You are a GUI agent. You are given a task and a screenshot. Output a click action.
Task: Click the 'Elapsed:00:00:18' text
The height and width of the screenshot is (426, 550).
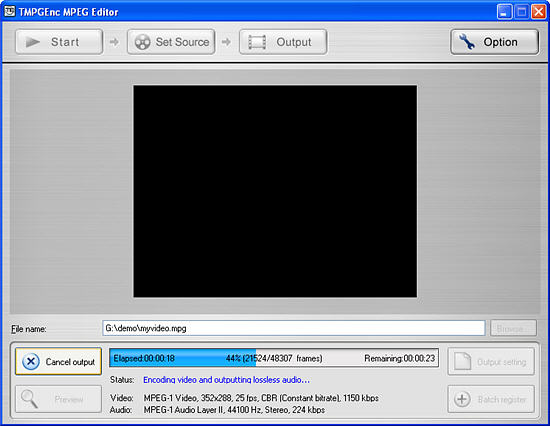pos(144,358)
